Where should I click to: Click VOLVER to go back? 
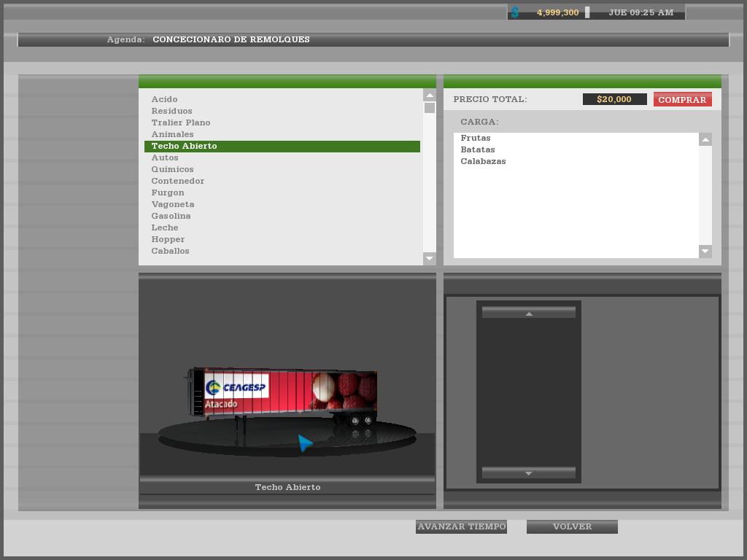coord(572,526)
